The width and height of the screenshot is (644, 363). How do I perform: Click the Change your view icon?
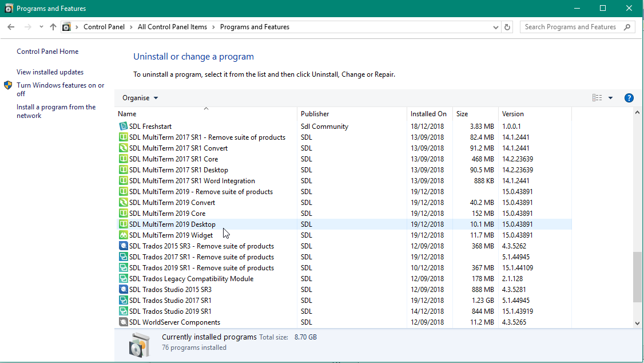(597, 98)
